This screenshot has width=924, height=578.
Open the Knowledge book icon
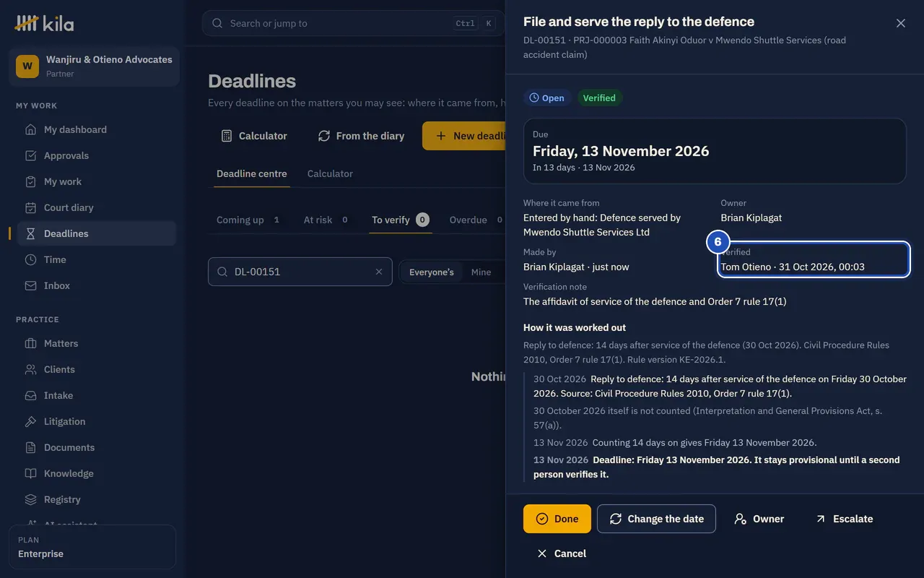(x=30, y=473)
